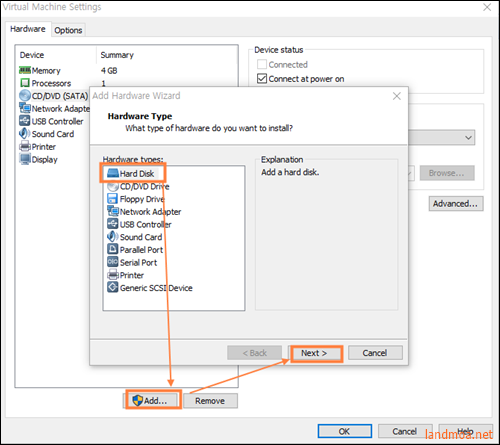Image resolution: width=500 pixels, height=445 pixels.
Task: Uncheck Connect at power on
Action: [x=262, y=79]
